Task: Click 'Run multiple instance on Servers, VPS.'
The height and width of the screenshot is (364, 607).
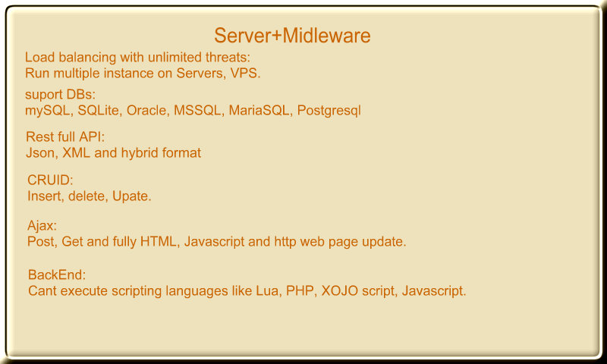Action: click(143, 73)
